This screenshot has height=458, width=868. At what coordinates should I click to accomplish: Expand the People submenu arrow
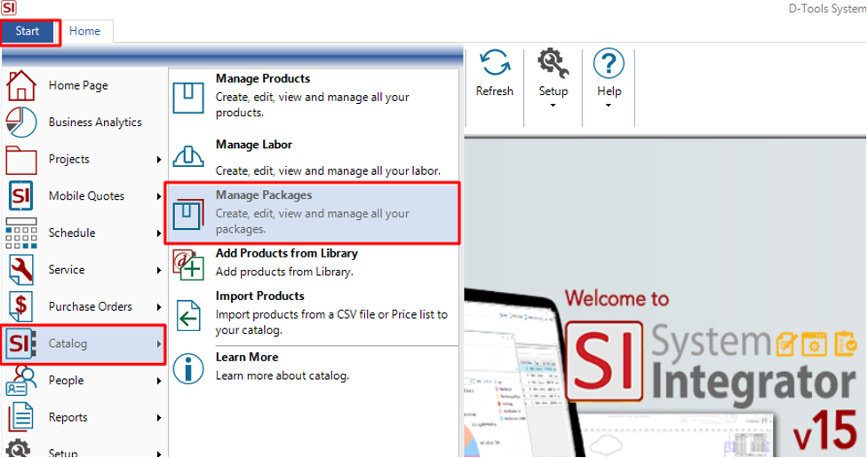point(159,381)
